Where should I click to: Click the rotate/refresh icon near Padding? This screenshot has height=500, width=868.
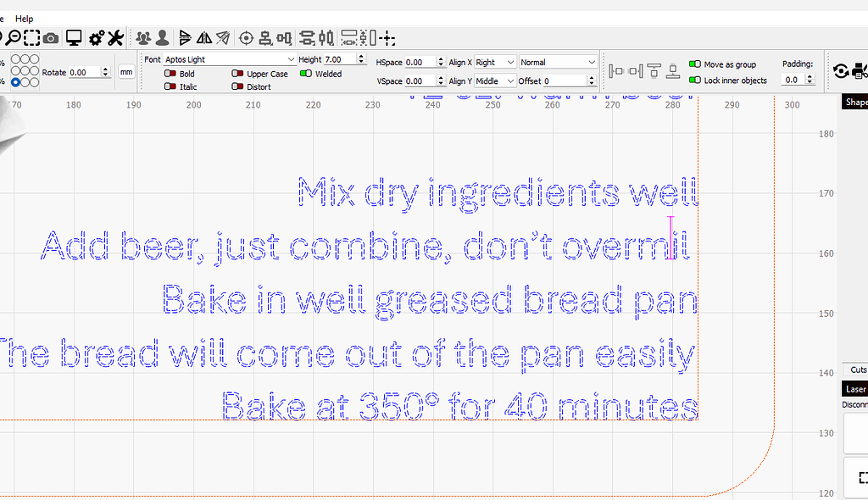(x=841, y=70)
